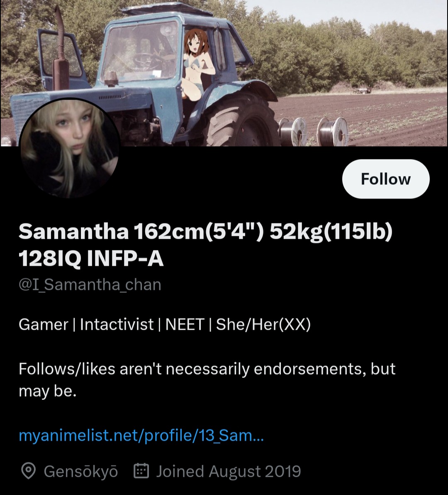Image resolution: width=448 pixels, height=495 pixels.
Task: Click the wire spools in the banner
Action: [313, 131]
